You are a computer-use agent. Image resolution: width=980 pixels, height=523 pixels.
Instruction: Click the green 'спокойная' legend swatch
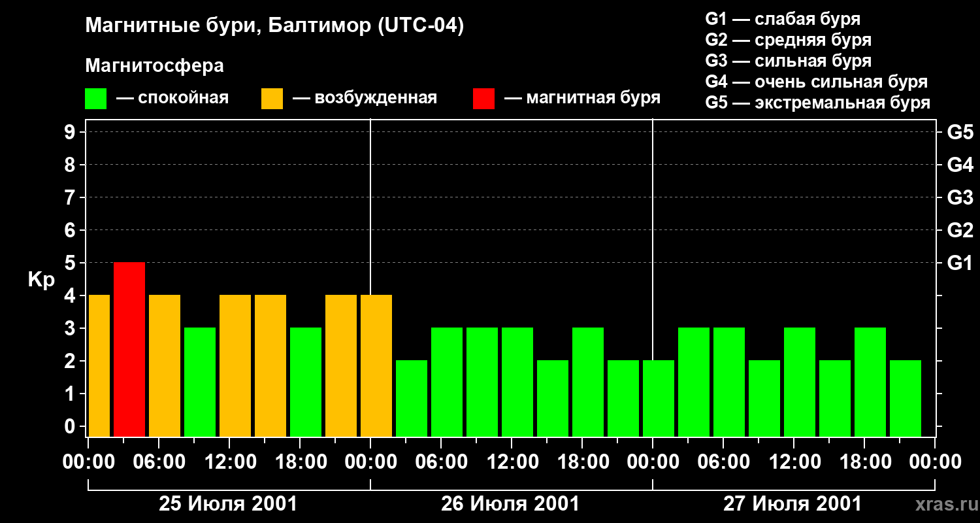point(95,99)
